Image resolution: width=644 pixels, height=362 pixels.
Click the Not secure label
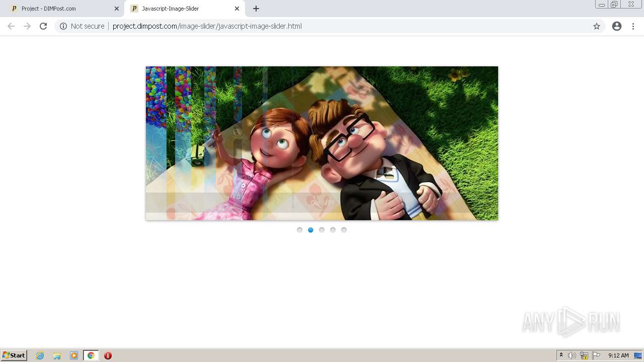click(88, 26)
